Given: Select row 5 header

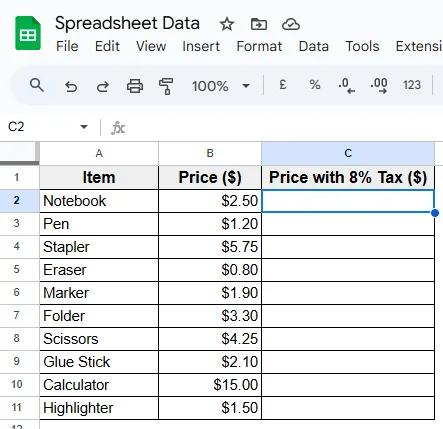Looking at the screenshot, I should point(19,270).
